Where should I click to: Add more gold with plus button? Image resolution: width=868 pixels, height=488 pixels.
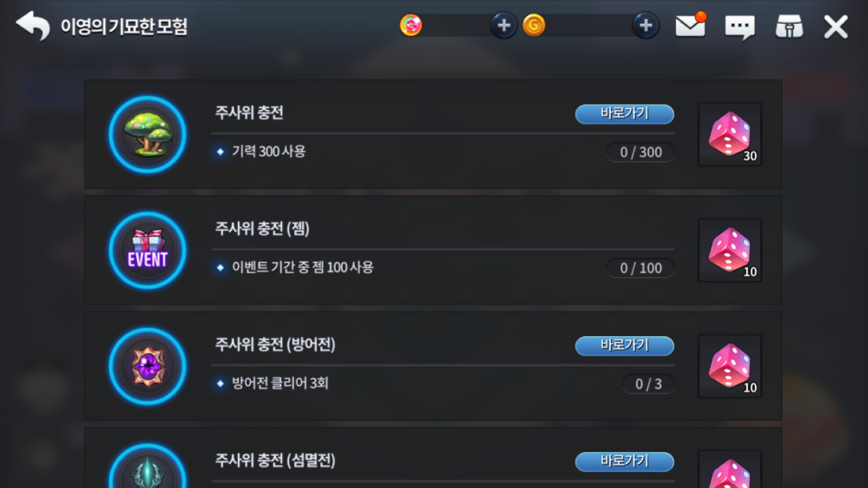(x=645, y=25)
